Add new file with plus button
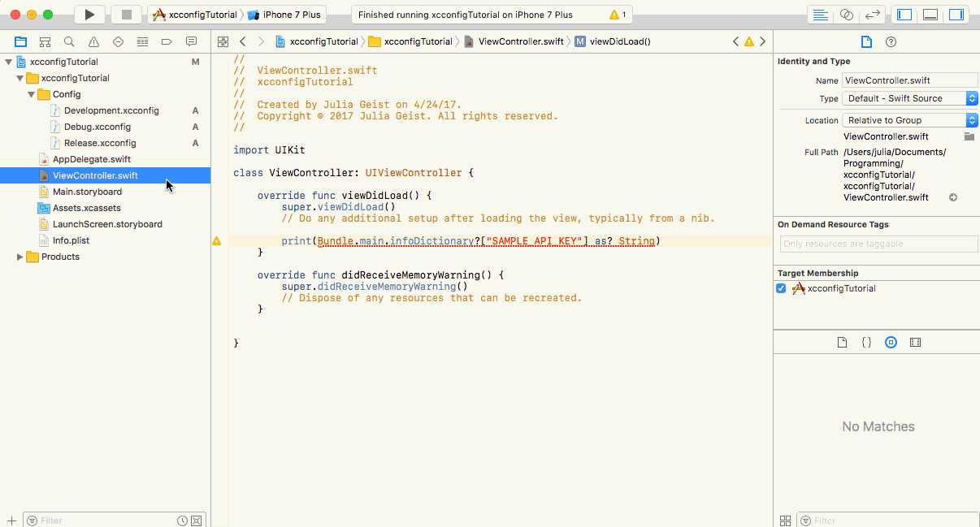980x527 pixels. [x=11, y=521]
